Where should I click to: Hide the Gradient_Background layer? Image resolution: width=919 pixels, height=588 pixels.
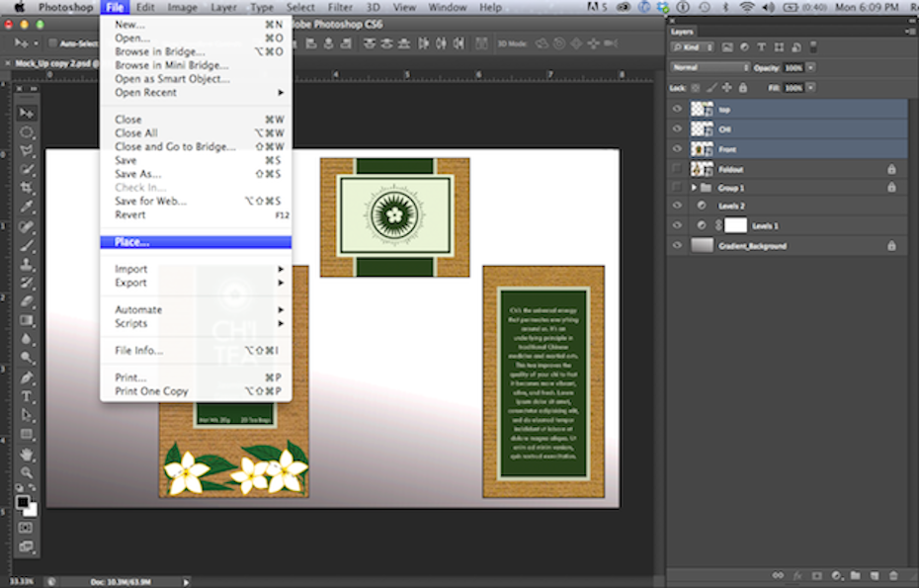[x=677, y=245]
